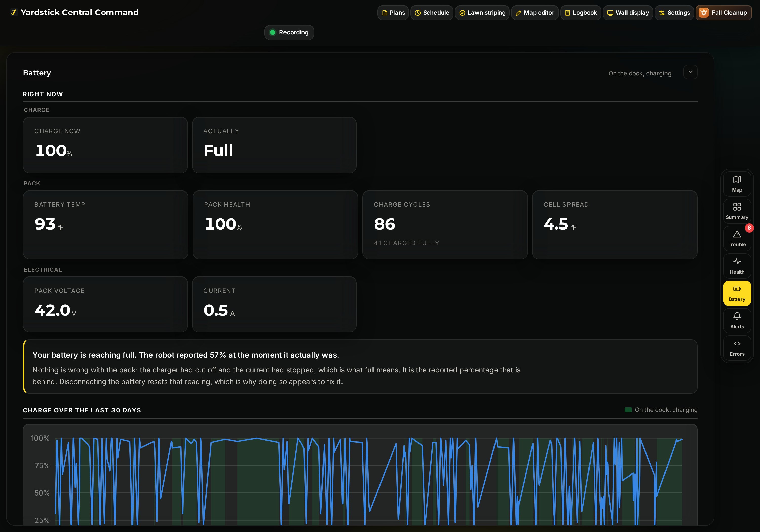Go to Lawn striping

pos(482,13)
